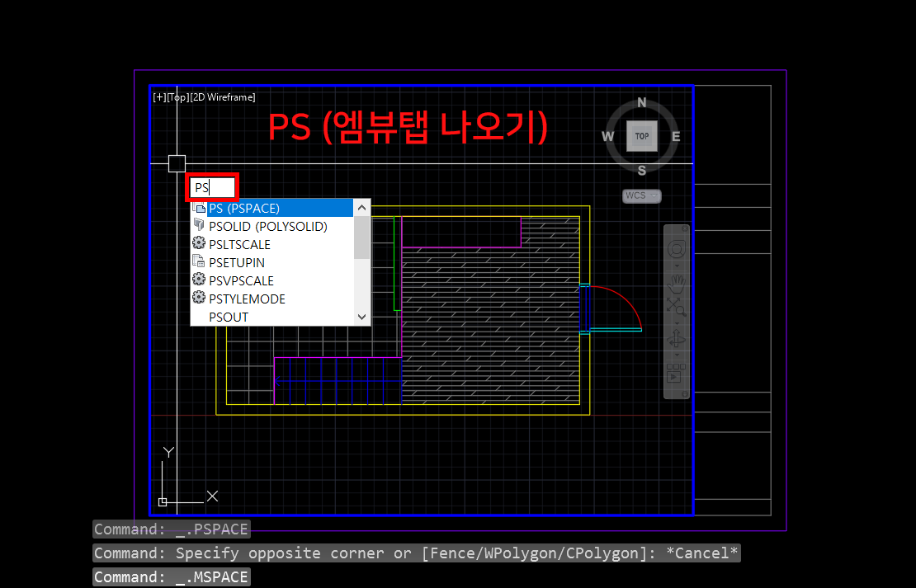Viewport: 916px width, 588px height.
Task: Click the E compass label
Action: pos(676,137)
